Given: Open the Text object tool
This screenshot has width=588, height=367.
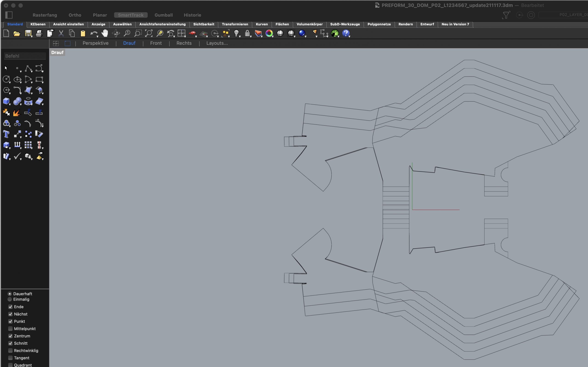Looking at the screenshot, I should coord(6,134).
